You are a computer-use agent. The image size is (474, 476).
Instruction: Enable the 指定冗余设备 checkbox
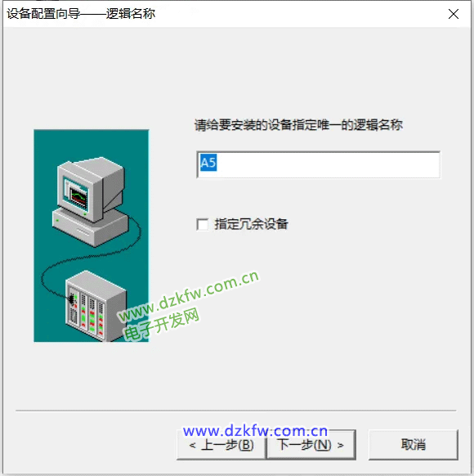coord(203,224)
